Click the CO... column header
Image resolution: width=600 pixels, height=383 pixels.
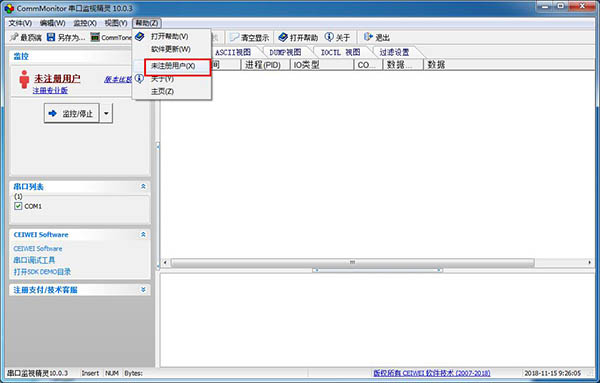368,65
